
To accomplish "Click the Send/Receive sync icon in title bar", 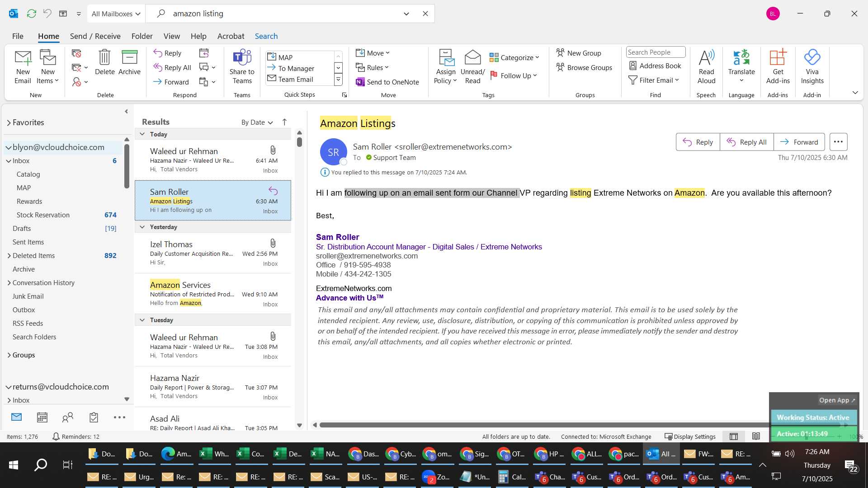I will pos(31,14).
